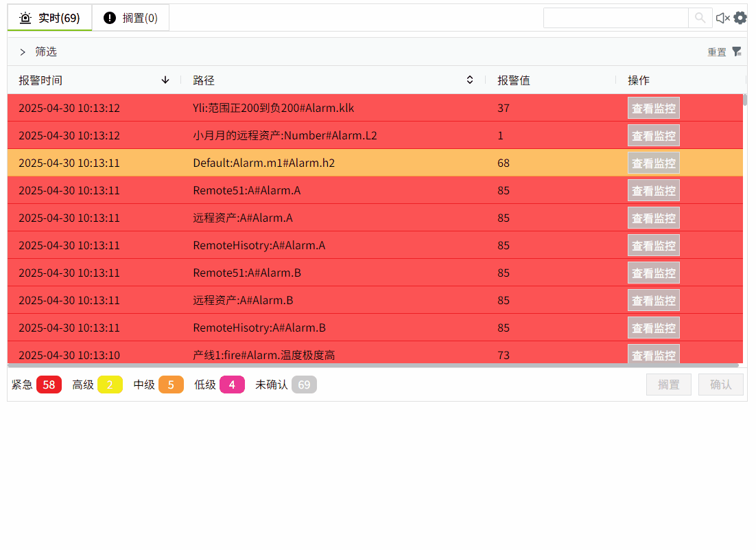The image size is (756, 550).
Task: Expand the 筛选 filter panel
Action: [x=23, y=51]
